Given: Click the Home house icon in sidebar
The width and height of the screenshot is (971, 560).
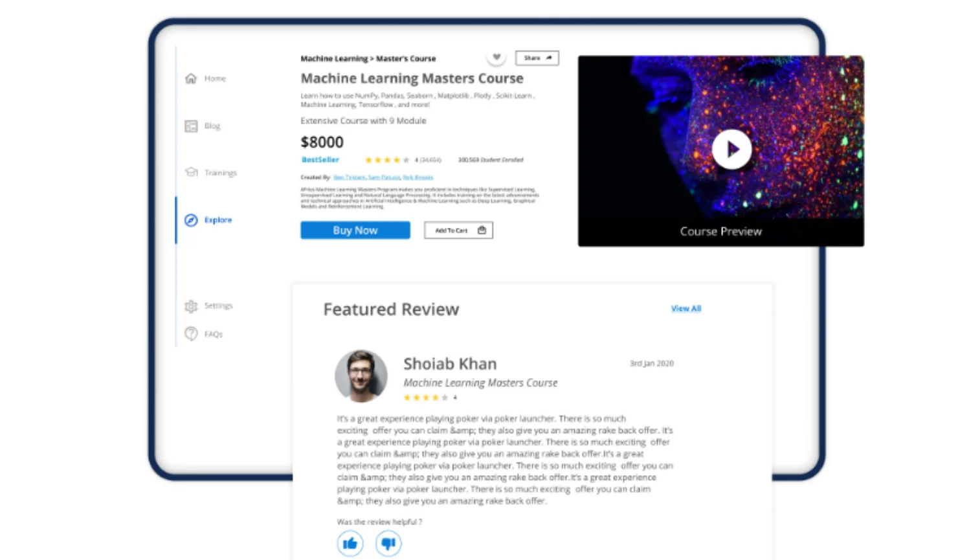Looking at the screenshot, I should (x=191, y=78).
